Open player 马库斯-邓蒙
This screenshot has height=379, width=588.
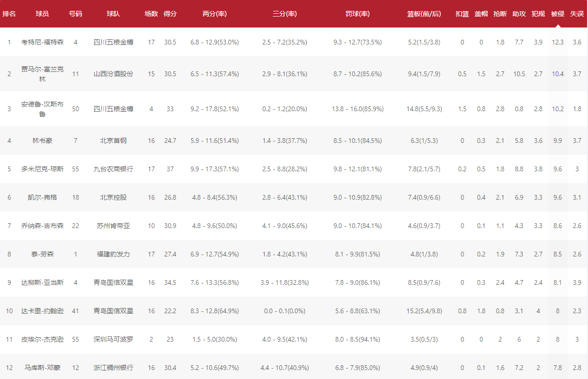pos(42,368)
